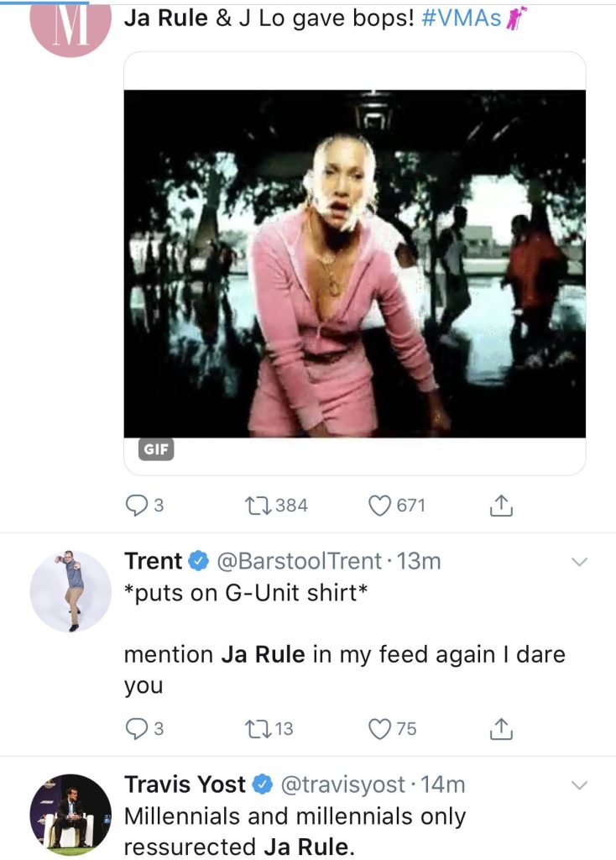Open Travis Yost's display name
Screen dimensions: 616x860
point(185,784)
